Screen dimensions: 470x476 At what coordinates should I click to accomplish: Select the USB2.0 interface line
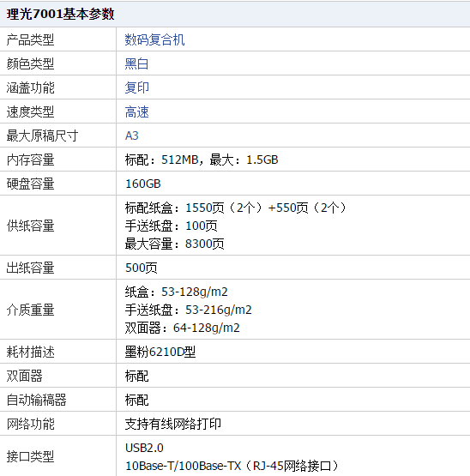(x=144, y=448)
